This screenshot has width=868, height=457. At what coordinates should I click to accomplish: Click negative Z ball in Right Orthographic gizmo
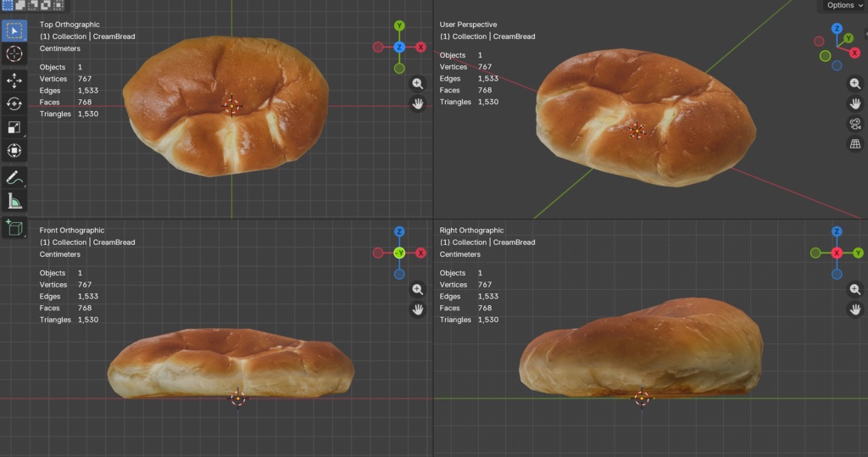[x=837, y=274]
